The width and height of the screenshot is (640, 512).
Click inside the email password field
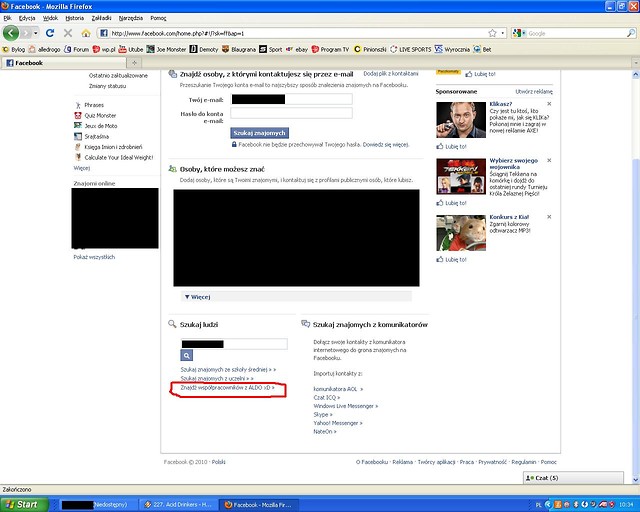(x=291, y=113)
